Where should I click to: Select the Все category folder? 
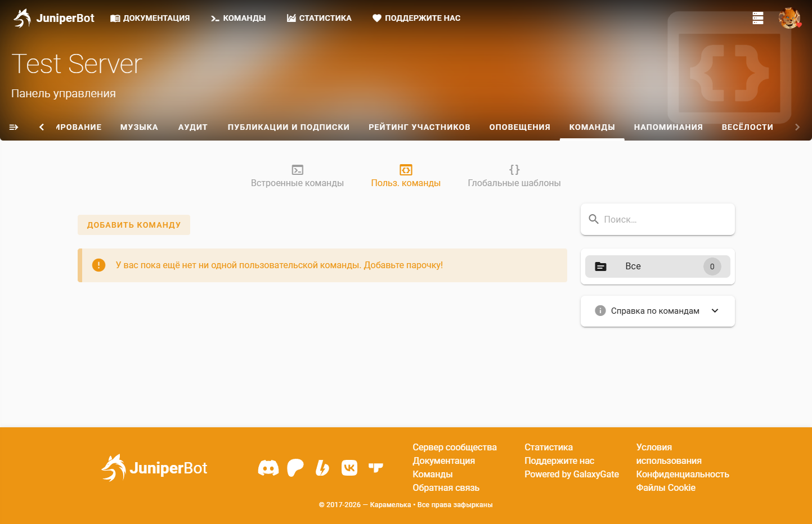click(x=657, y=266)
